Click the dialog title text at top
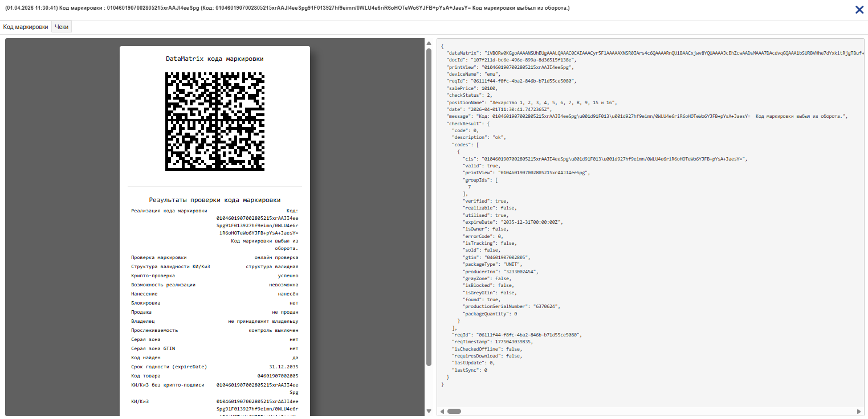 [287, 8]
